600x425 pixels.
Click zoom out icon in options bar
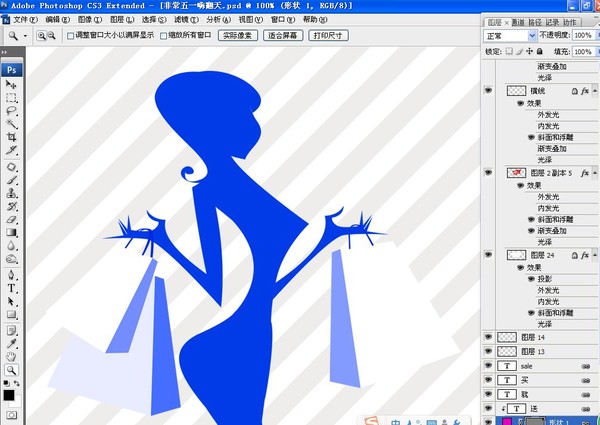(x=52, y=36)
